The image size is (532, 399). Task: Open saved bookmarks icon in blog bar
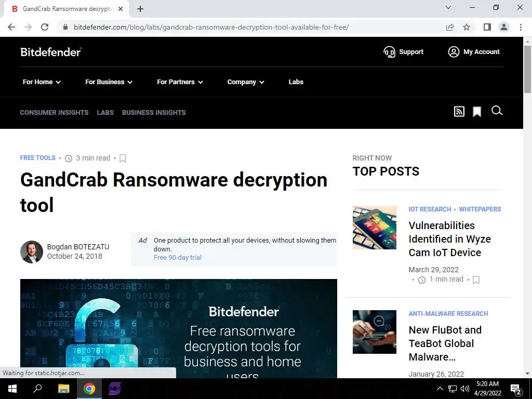pyautogui.click(x=477, y=112)
